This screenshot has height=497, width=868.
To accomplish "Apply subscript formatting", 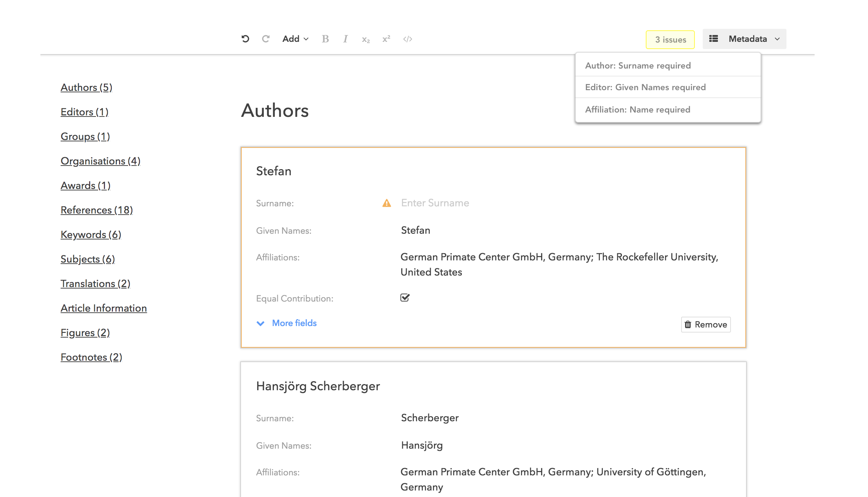I will [x=366, y=40].
